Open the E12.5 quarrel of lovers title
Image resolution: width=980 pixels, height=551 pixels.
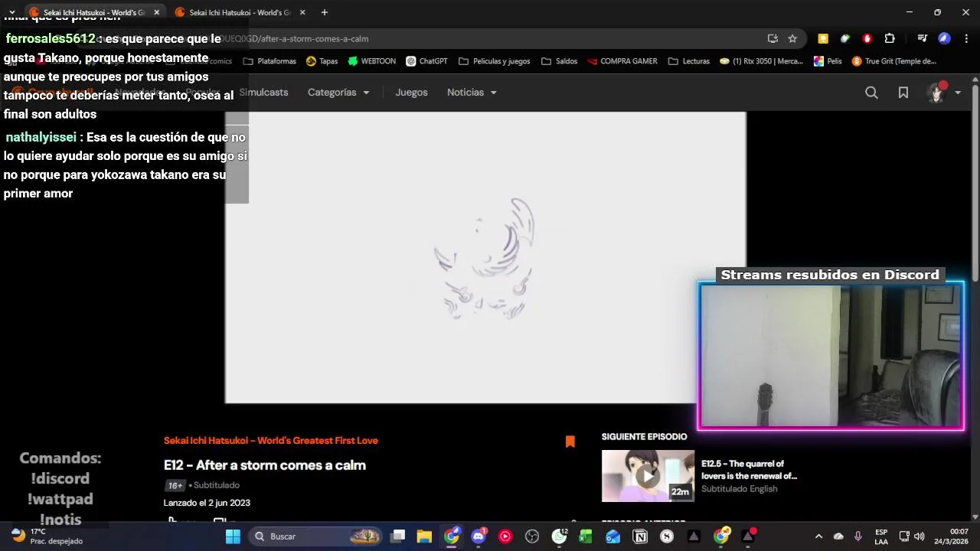(x=749, y=470)
